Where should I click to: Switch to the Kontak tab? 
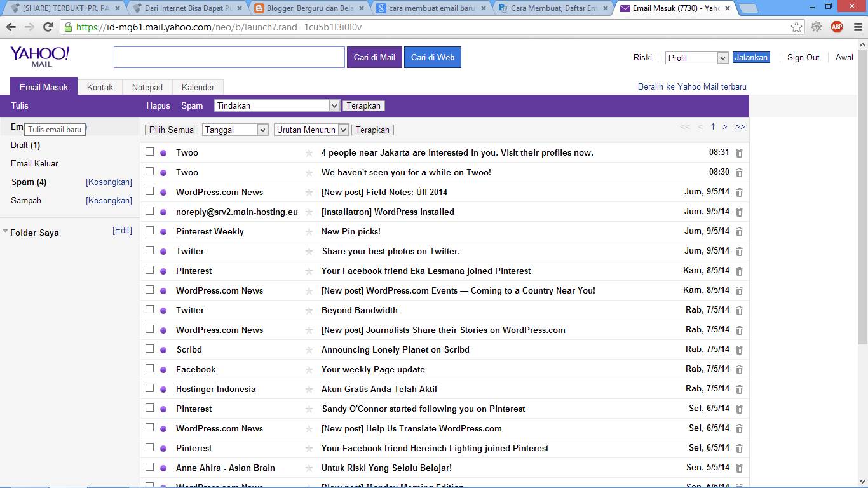tap(100, 87)
